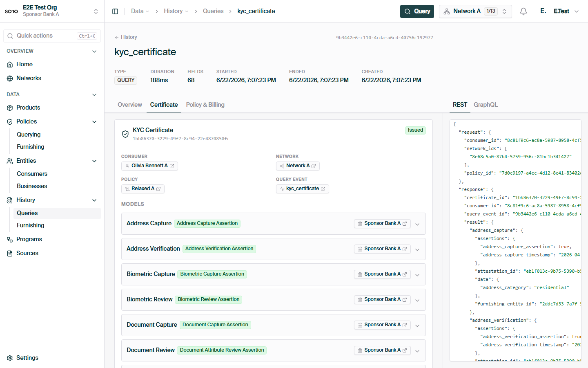Open the notifications bell
The image size is (588, 368).
[x=523, y=11]
